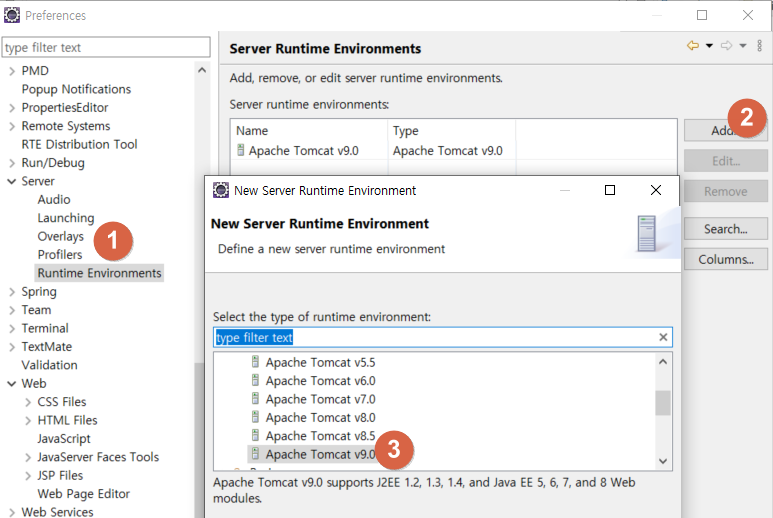Screen dimensions: 773x518
Task: Click the icon next to Apache Tomcat v8.5
Action: [x=255, y=435]
